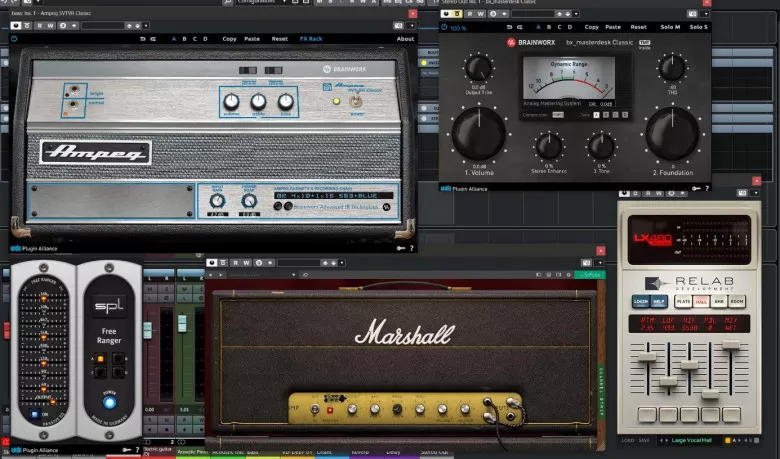780x459 pixels.
Task: Click snapshot camera icon in Ampeg window
Action: pyautogui.click(x=398, y=25)
